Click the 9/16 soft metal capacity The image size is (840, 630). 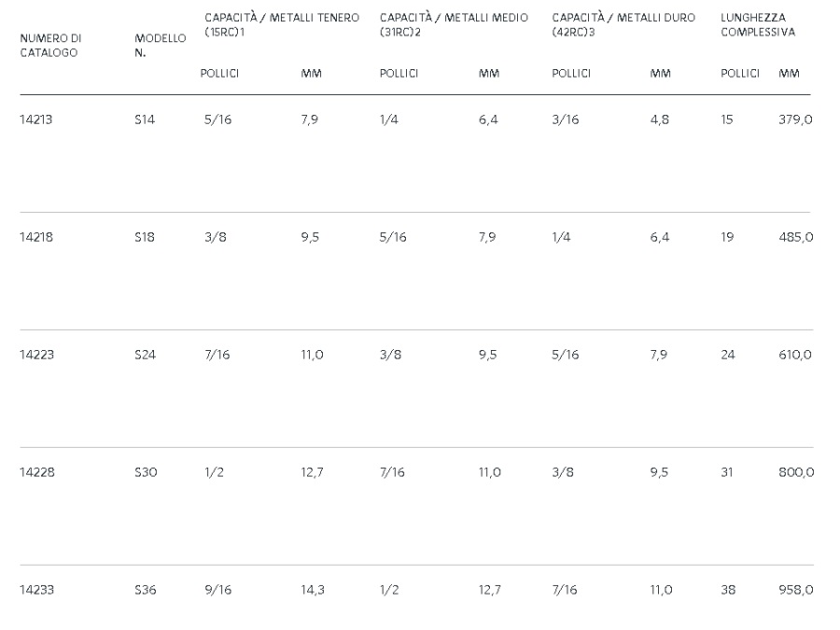click(x=218, y=590)
